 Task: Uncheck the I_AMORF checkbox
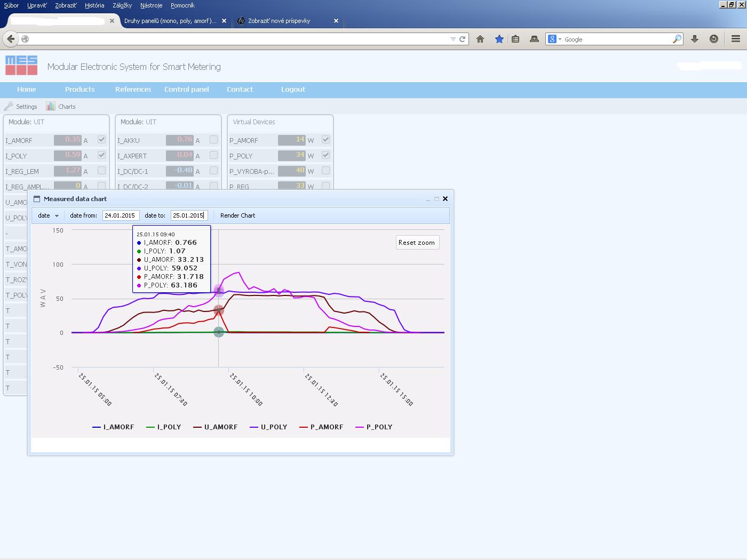pyautogui.click(x=101, y=140)
